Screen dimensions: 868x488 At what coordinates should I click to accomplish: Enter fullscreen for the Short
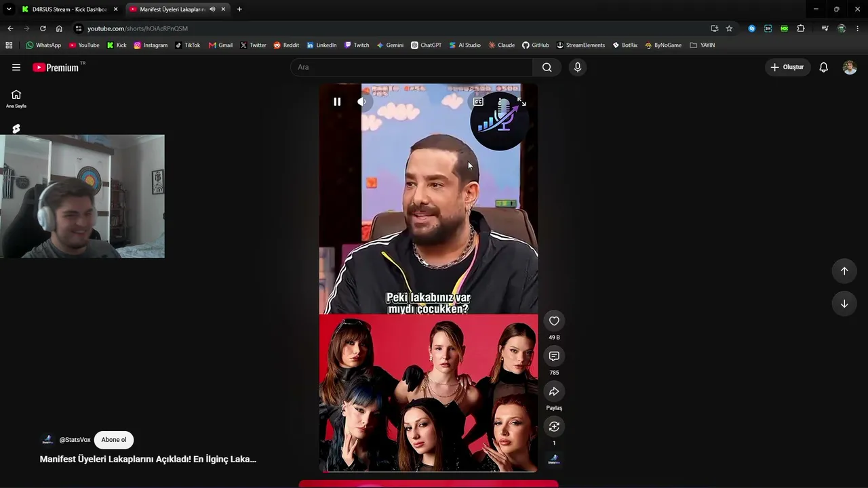pyautogui.click(x=521, y=102)
